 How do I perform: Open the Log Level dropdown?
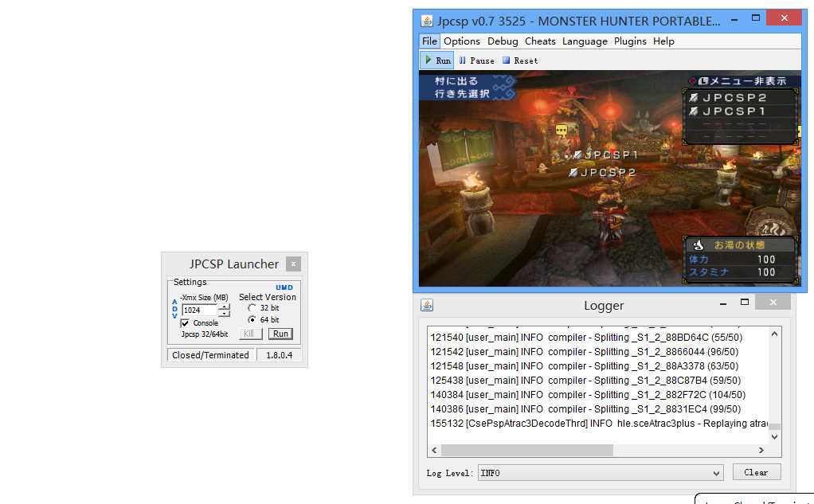600,473
